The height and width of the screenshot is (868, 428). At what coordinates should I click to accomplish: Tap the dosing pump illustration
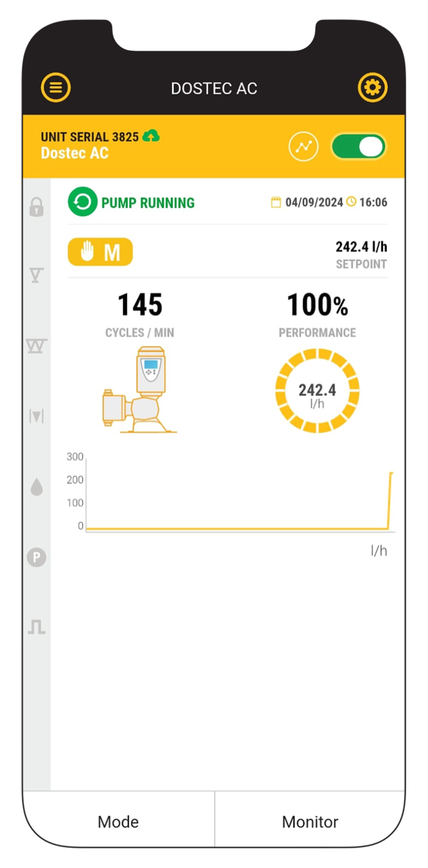point(138,389)
